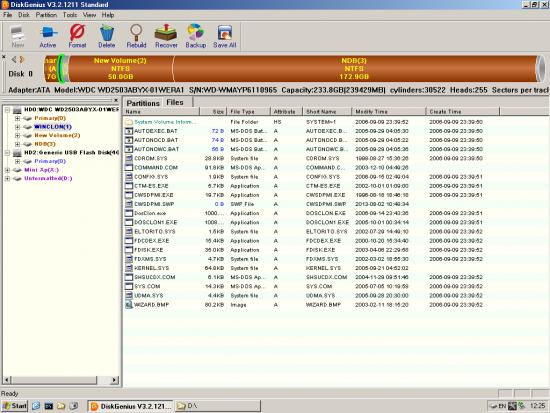Switch to the Partitions tab
The image size is (550, 413).
tap(143, 103)
